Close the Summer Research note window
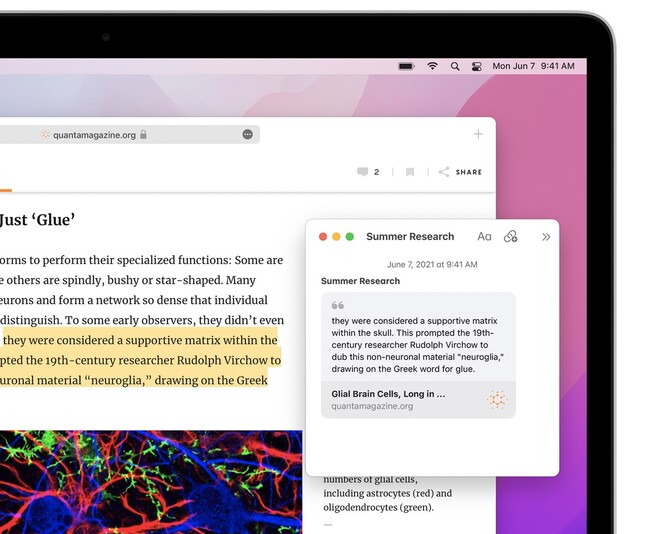Viewport: 650px width, 534px height. click(323, 237)
